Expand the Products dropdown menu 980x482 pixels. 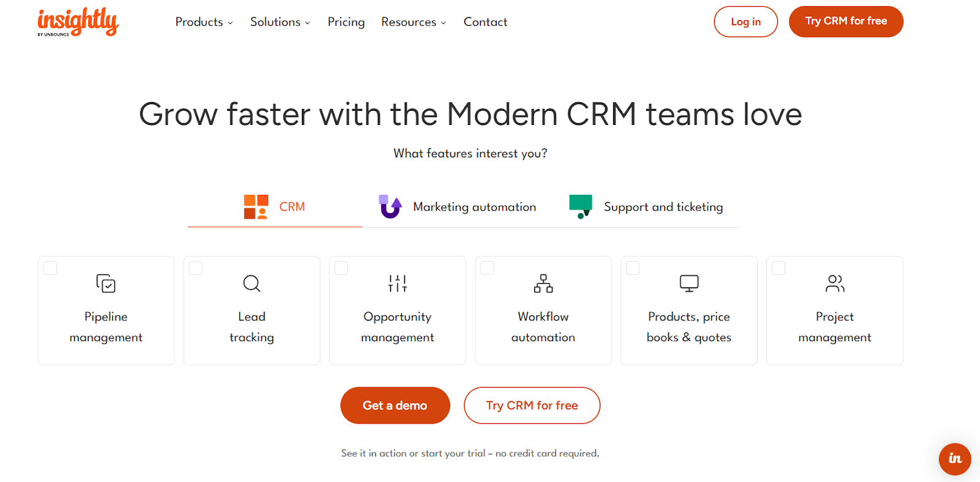tap(204, 22)
